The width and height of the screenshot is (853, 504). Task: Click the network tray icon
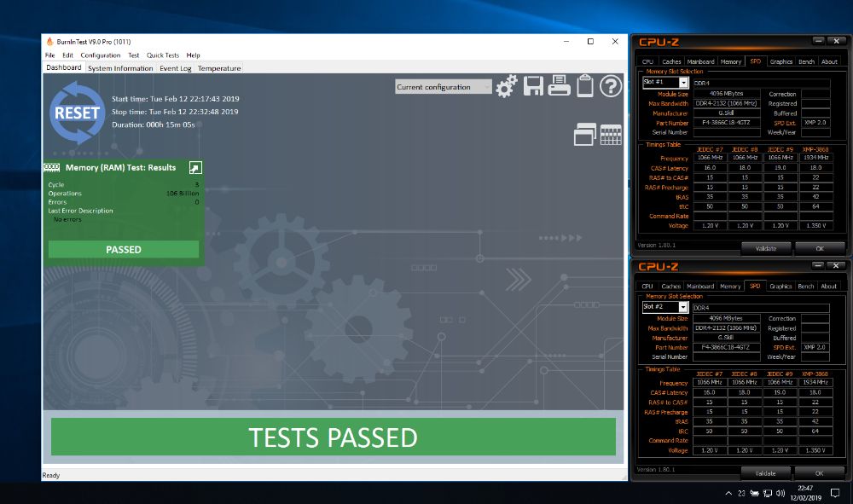pos(767,493)
